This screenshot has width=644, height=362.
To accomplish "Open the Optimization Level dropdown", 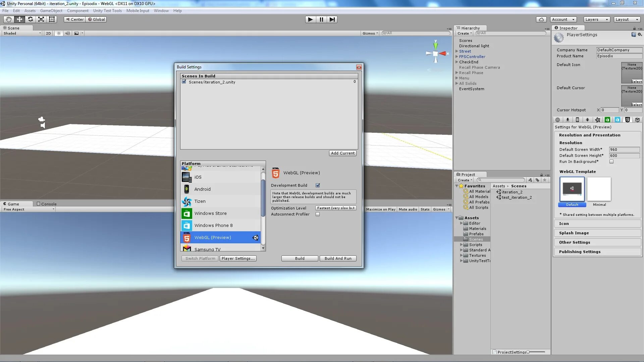I will point(335,208).
